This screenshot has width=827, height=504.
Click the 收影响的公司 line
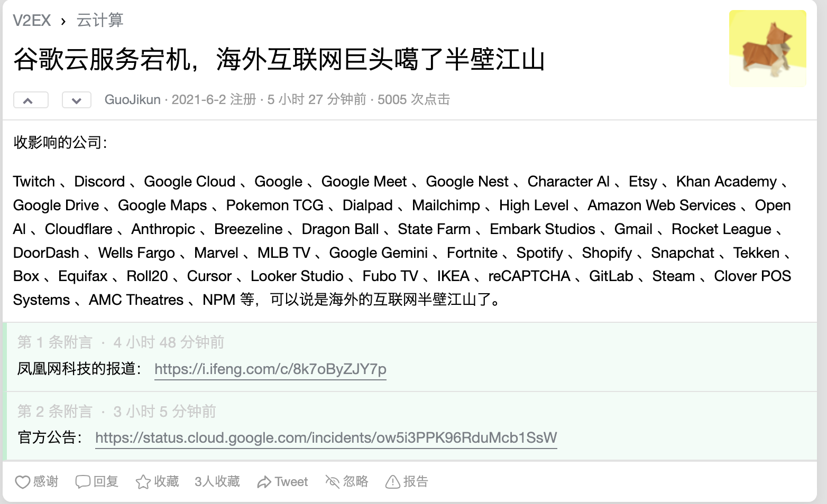[x=60, y=143]
